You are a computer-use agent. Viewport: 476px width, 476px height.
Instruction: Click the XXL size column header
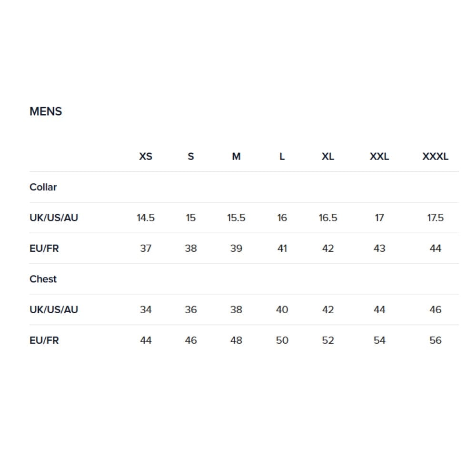(379, 156)
